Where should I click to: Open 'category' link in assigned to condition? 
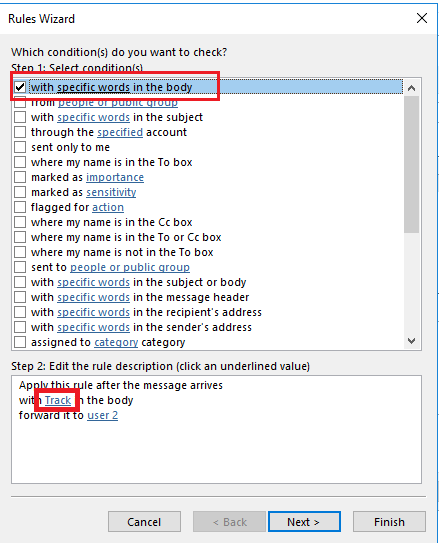point(116,342)
